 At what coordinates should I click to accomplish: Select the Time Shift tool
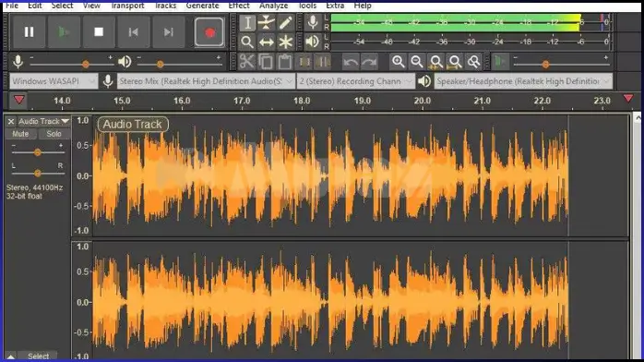[x=266, y=42]
